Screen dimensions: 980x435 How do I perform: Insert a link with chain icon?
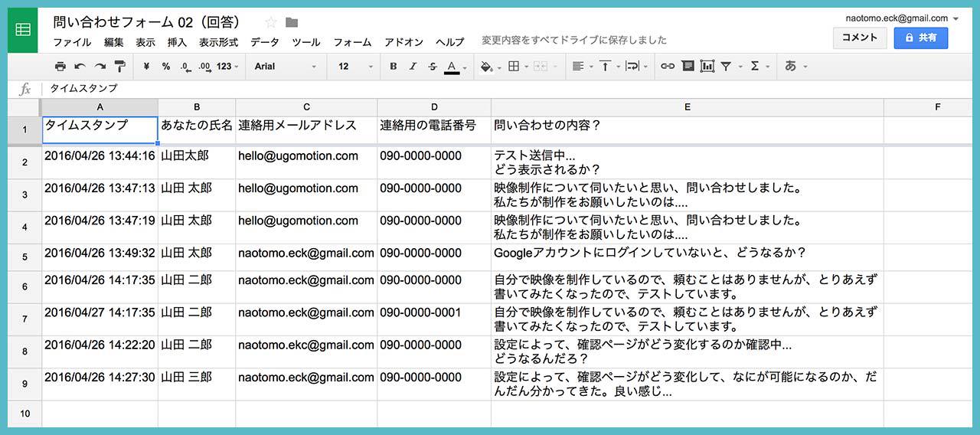[x=668, y=67]
